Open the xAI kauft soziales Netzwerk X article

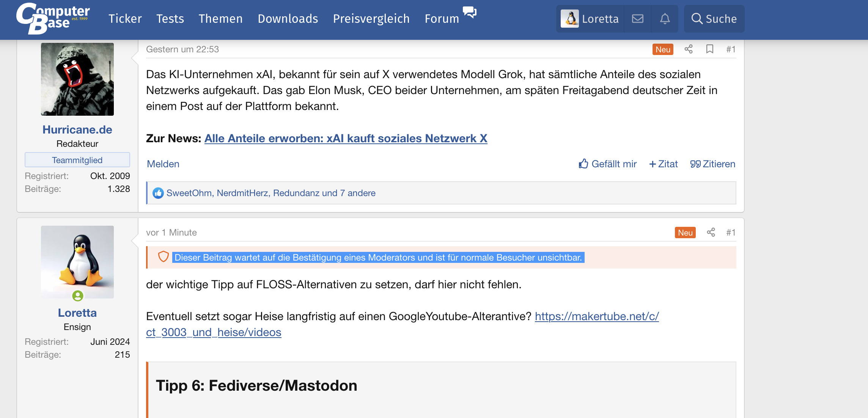(x=346, y=138)
